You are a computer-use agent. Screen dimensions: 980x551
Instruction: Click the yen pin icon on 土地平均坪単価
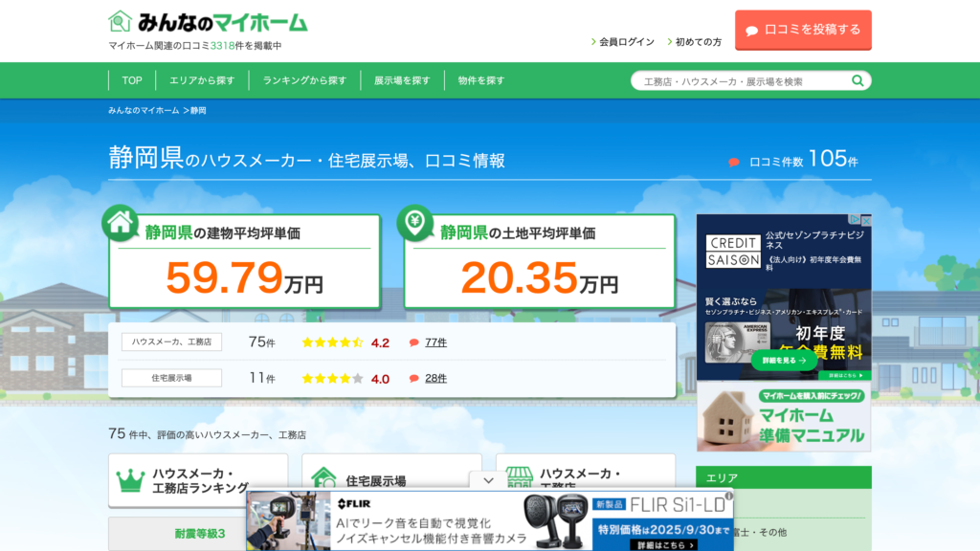click(x=414, y=222)
